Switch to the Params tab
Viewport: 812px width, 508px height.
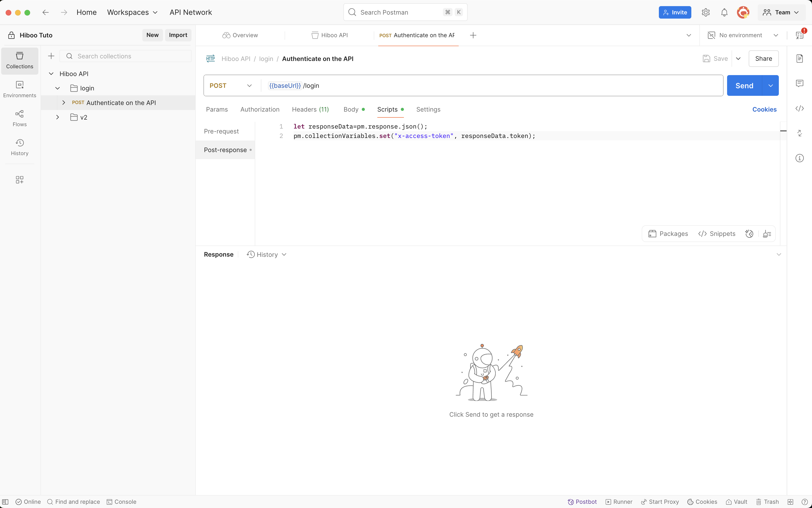(217, 109)
